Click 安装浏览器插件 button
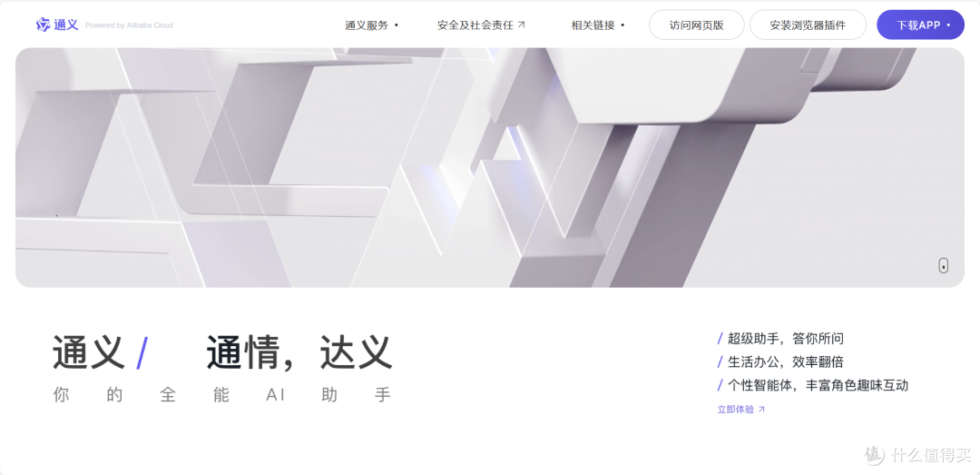 tap(808, 25)
